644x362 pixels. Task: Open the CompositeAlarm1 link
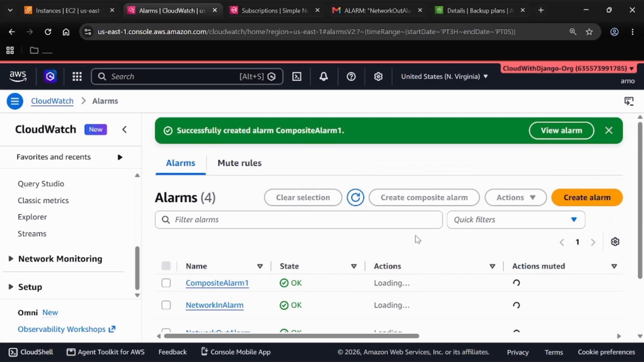click(217, 283)
